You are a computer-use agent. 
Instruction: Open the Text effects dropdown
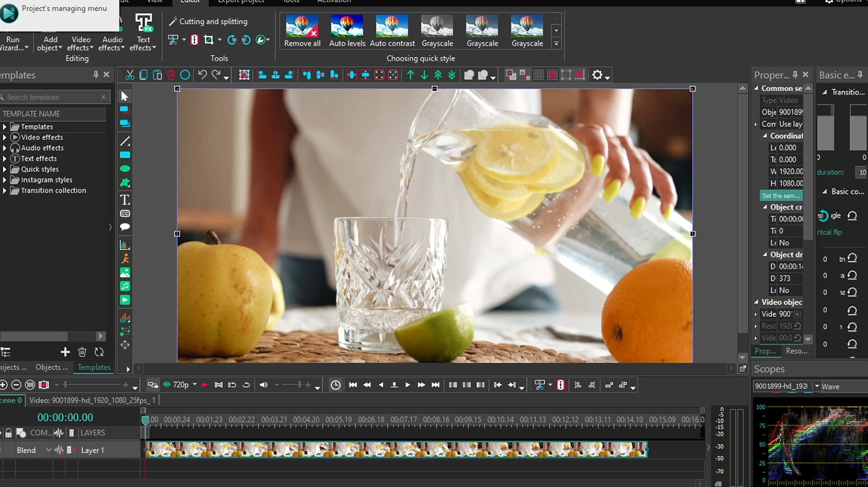coord(144,44)
